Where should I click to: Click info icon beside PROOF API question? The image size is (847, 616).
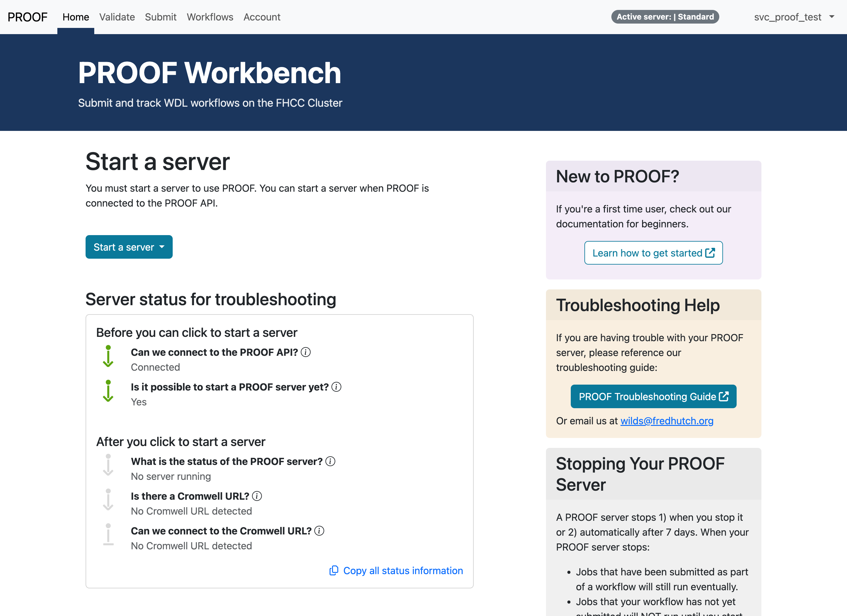tap(305, 352)
